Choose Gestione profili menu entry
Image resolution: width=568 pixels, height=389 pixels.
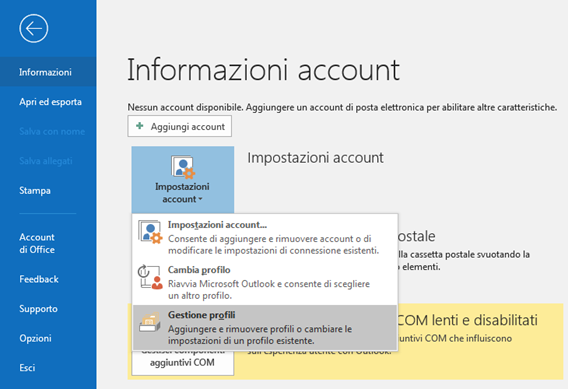point(265,327)
